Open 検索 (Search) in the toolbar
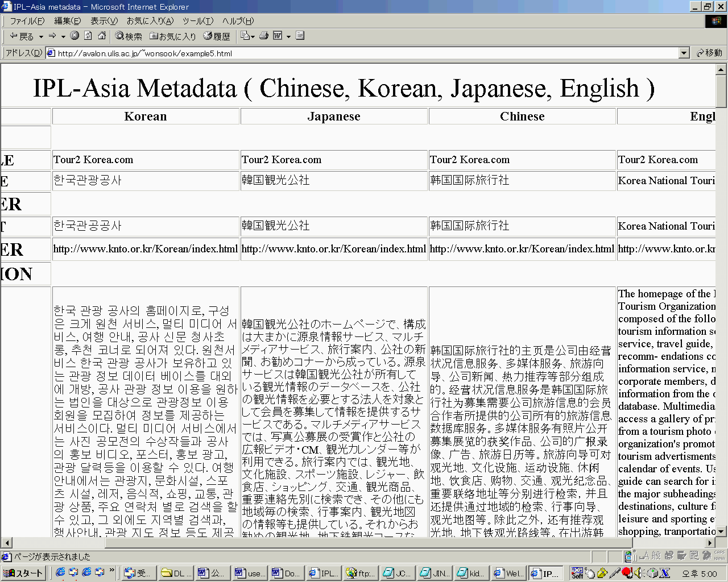 (x=129, y=36)
